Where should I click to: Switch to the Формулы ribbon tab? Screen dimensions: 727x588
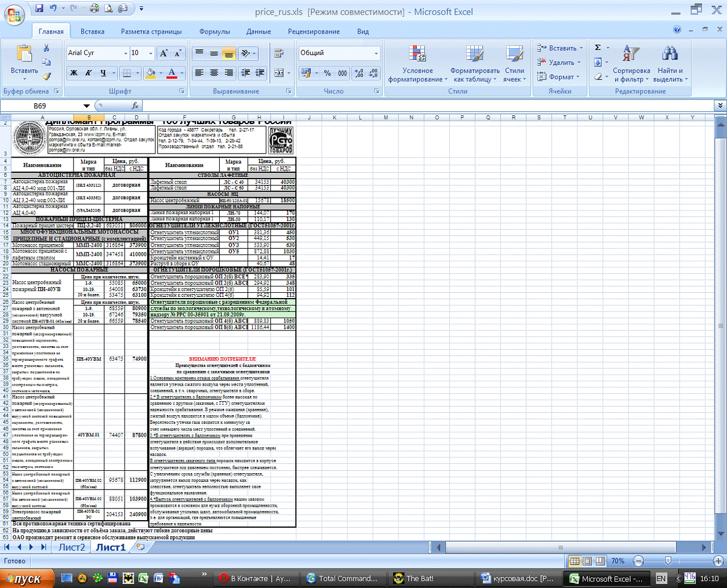[215, 31]
